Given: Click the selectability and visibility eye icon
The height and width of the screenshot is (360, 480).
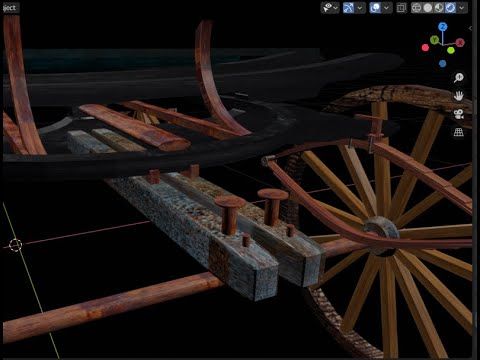Looking at the screenshot, I should (327, 8).
